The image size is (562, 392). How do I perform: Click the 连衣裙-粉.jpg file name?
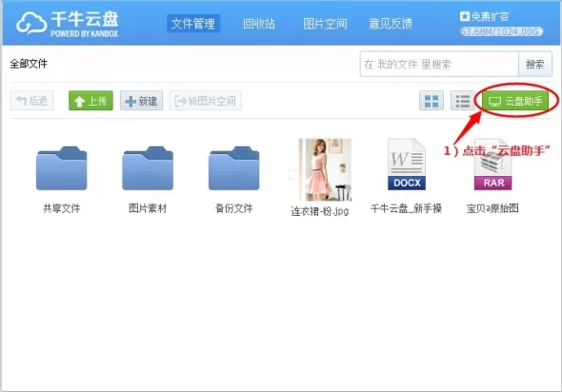point(320,211)
